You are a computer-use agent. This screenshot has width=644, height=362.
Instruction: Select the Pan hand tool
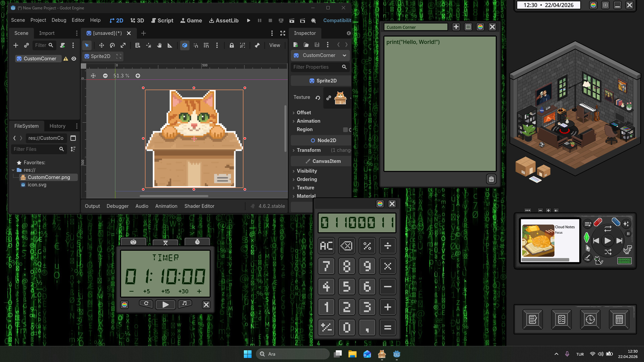point(159,45)
